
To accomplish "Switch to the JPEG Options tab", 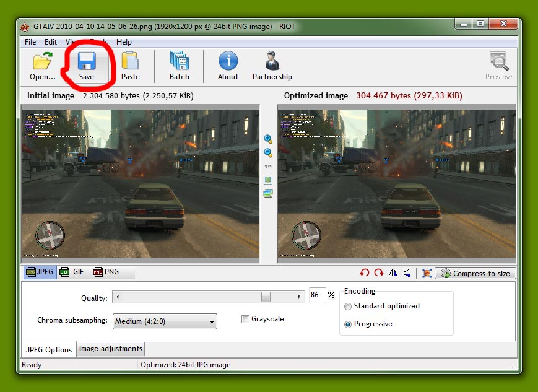I will 49,349.
